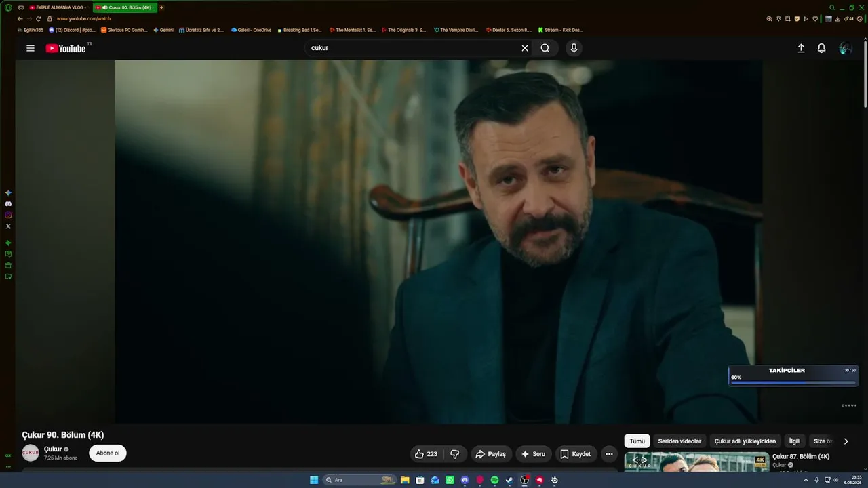Open the Gemini bookmark
The height and width of the screenshot is (488, 868).
163,30
